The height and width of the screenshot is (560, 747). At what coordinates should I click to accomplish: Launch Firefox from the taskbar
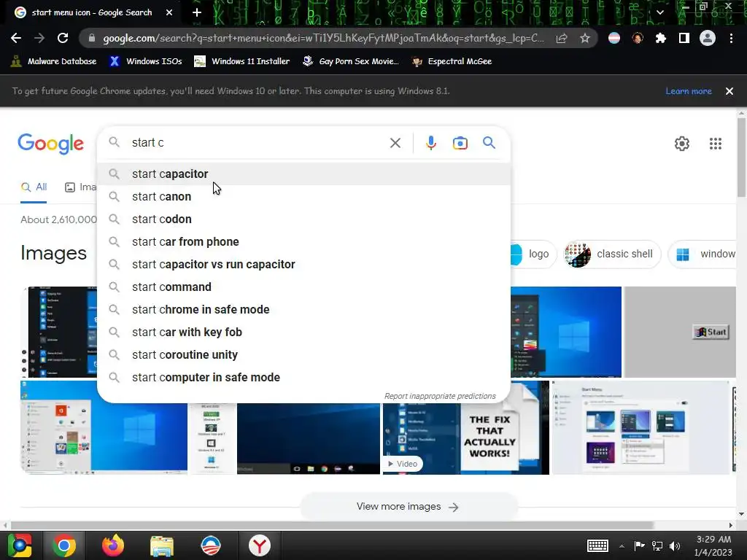point(113,545)
